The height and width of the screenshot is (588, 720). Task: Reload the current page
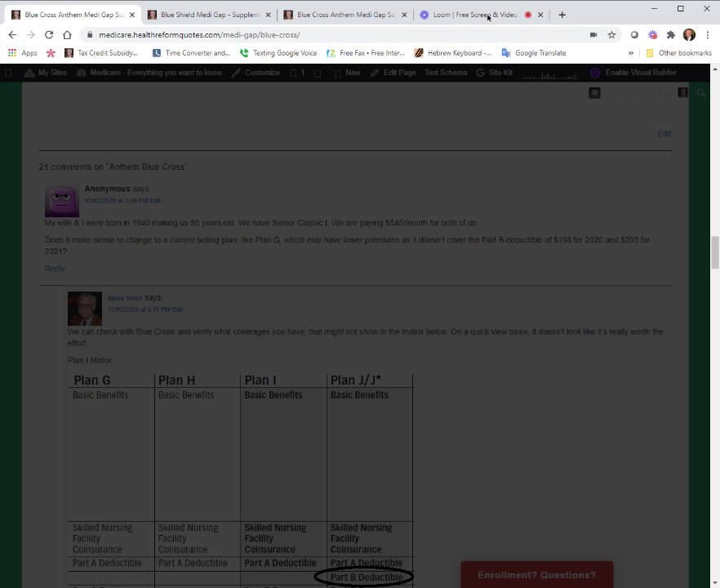pos(49,35)
